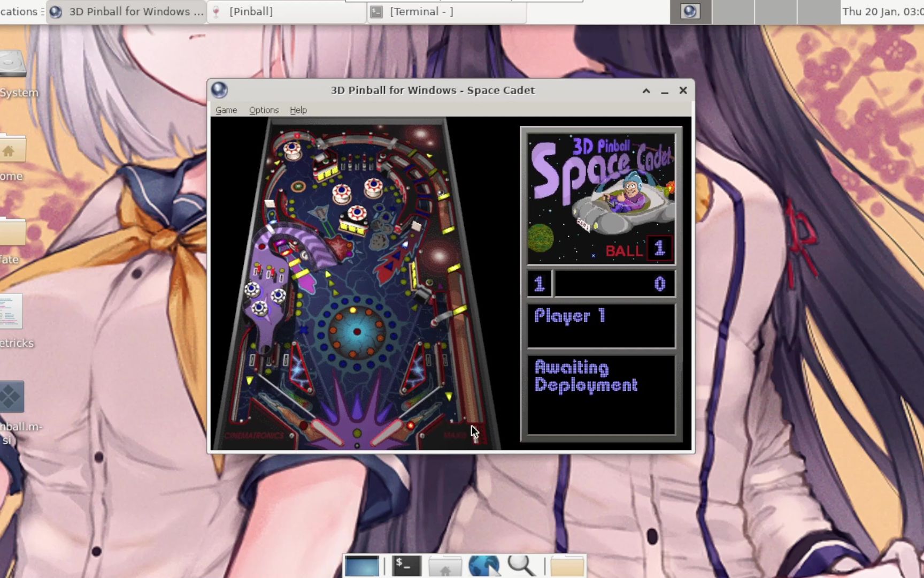Click the 3D Pinball window title text
Screen dimensions: 924x578
point(433,90)
